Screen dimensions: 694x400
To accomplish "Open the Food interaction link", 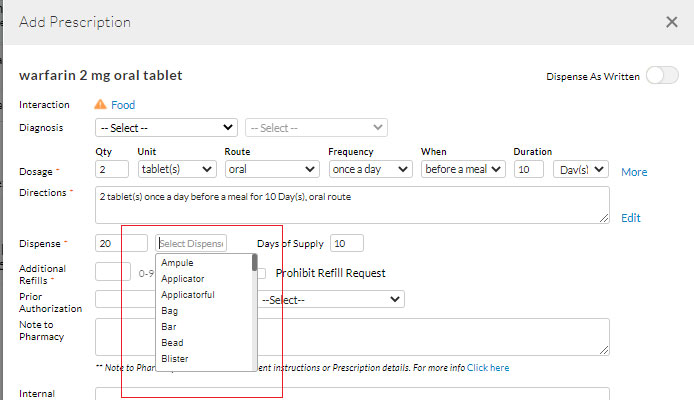I will point(123,105).
